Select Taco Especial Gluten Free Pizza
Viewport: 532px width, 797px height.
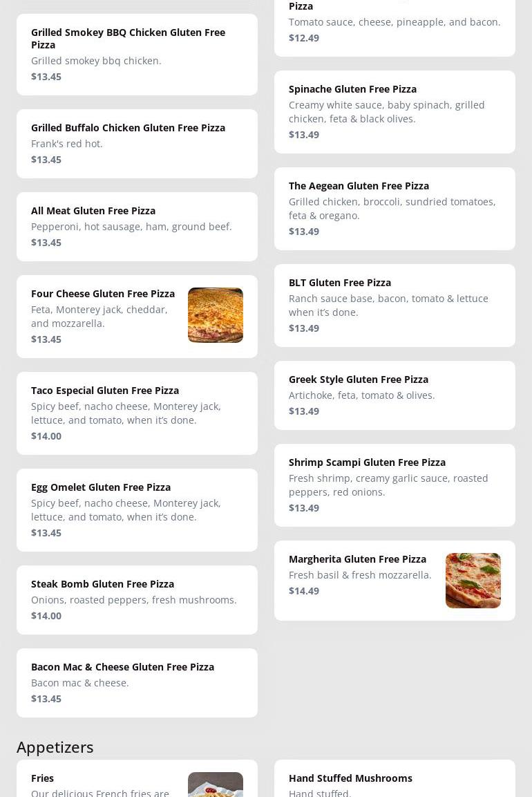pos(105,391)
